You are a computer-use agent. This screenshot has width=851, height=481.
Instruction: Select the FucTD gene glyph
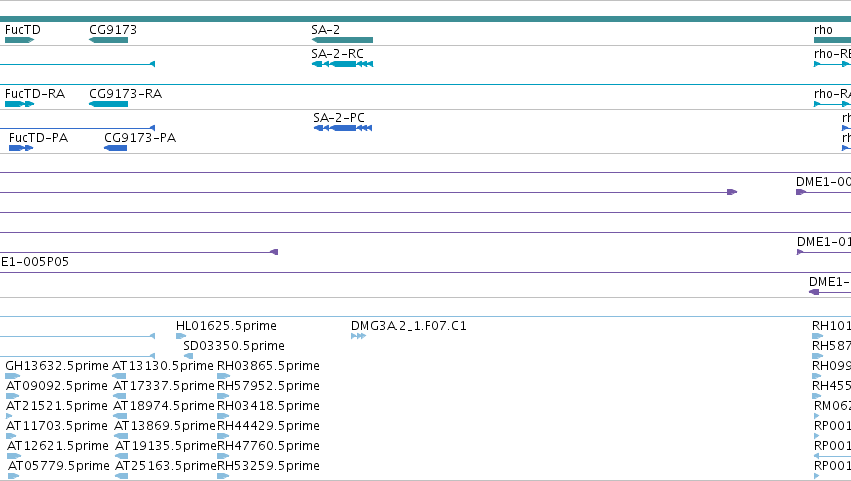(20, 40)
